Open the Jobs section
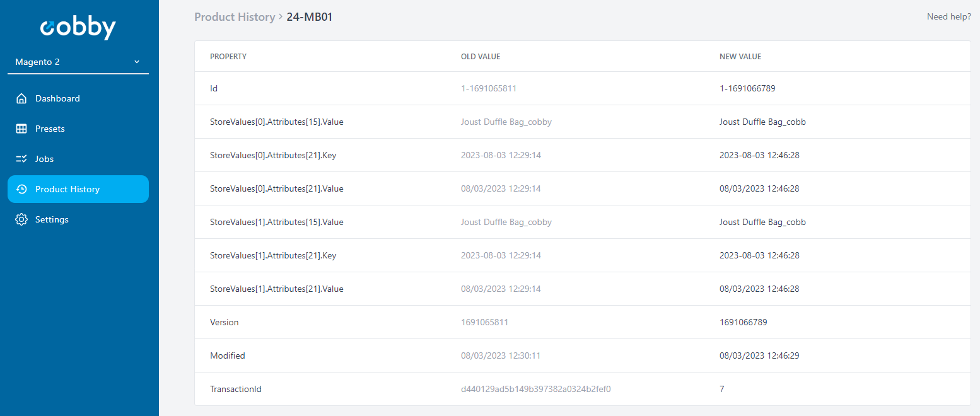This screenshot has height=416, width=980. point(78,159)
